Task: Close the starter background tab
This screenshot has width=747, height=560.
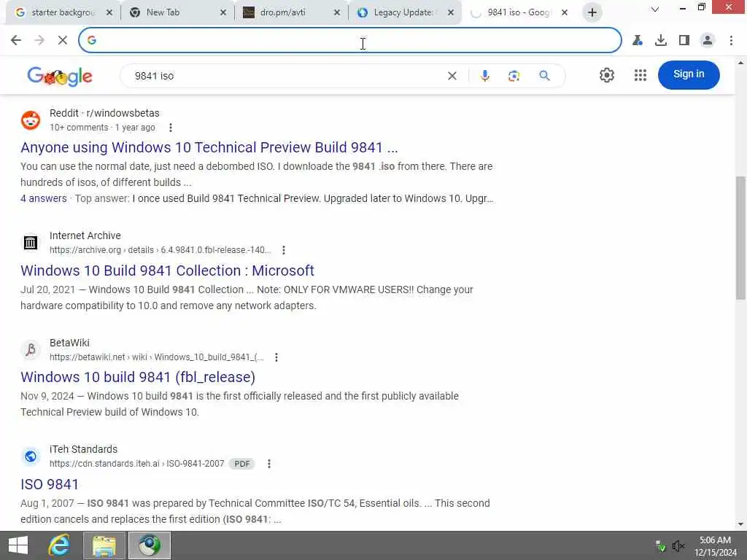Action: pos(109,13)
